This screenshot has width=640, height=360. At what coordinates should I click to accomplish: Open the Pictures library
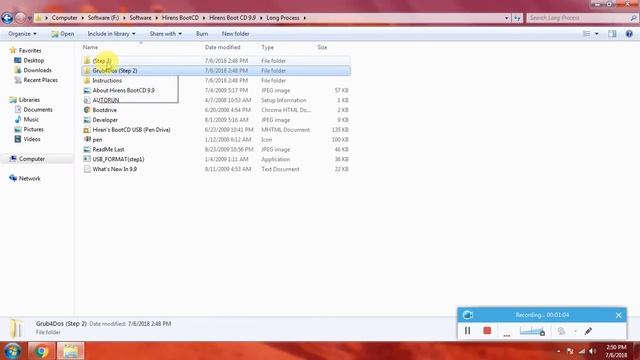29,129
